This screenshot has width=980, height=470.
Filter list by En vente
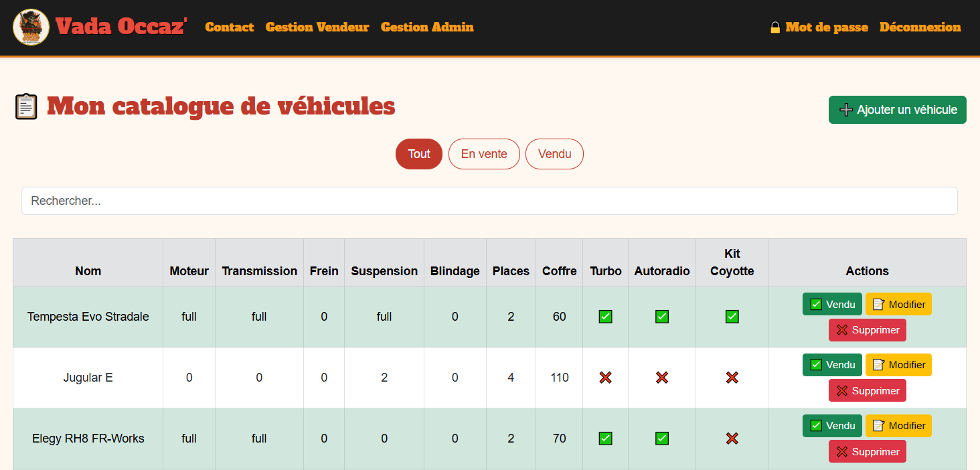484,154
